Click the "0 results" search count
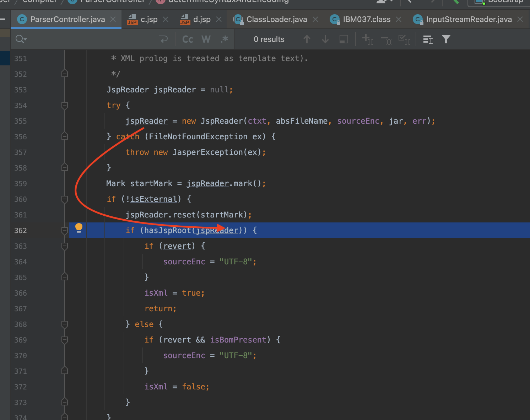The image size is (530, 420). coord(269,39)
